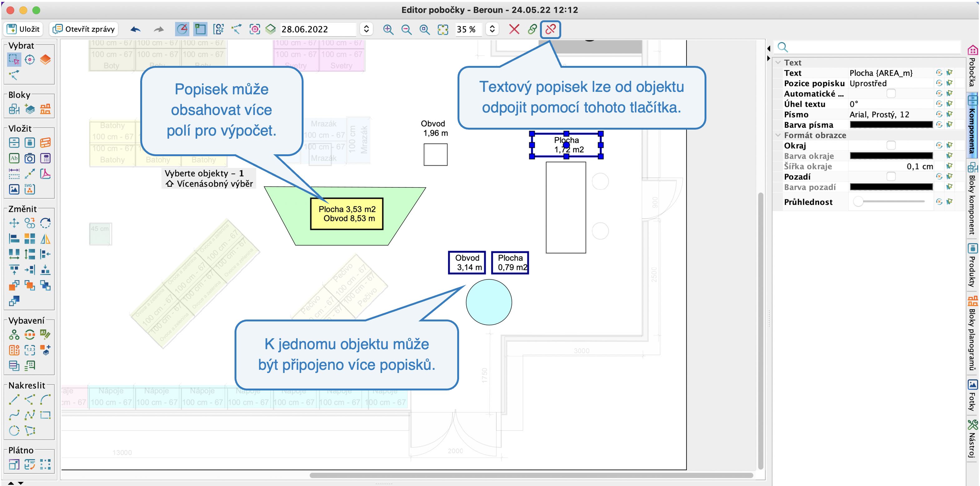The width and height of the screenshot is (980, 486).
Task: Toggle the corner snap tool in toolbar
Action: pyautogui.click(x=200, y=29)
